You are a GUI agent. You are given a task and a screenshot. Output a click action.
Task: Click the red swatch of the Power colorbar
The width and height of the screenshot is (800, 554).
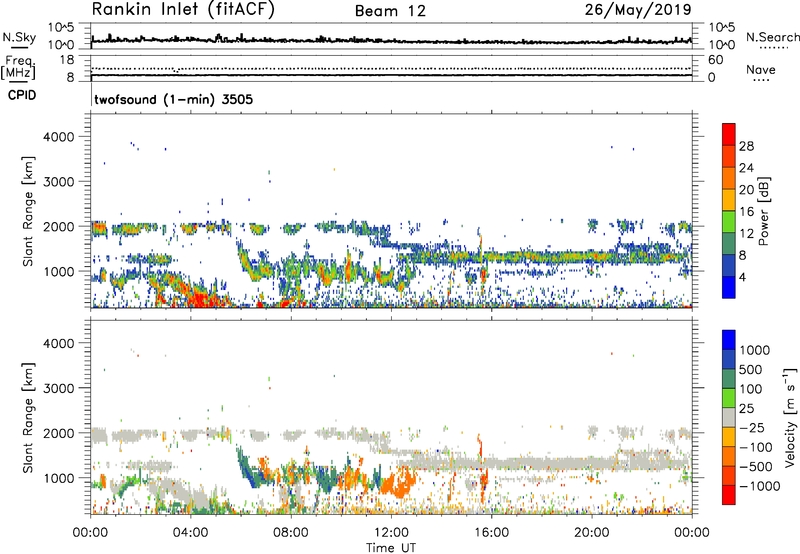pos(729,134)
